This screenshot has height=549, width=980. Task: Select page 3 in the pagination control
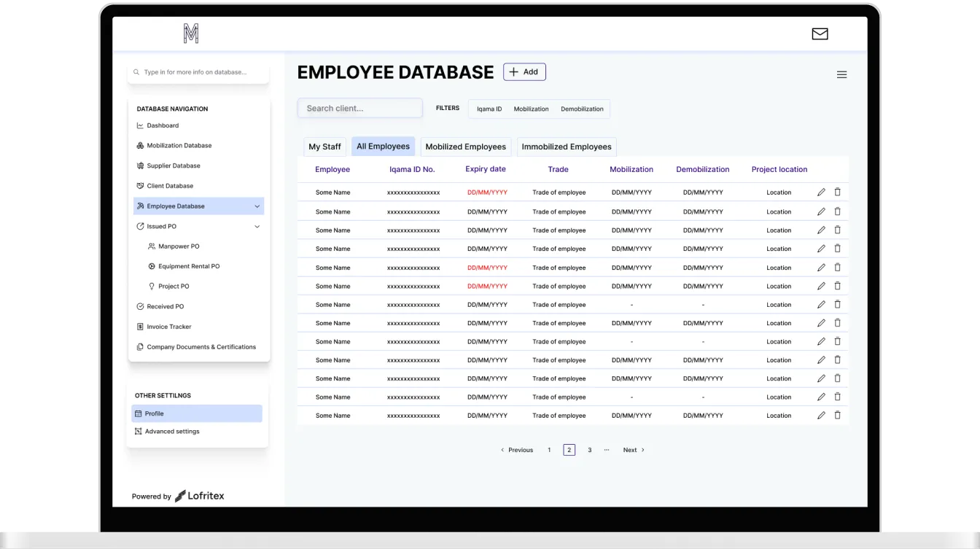click(x=589, y=450)
